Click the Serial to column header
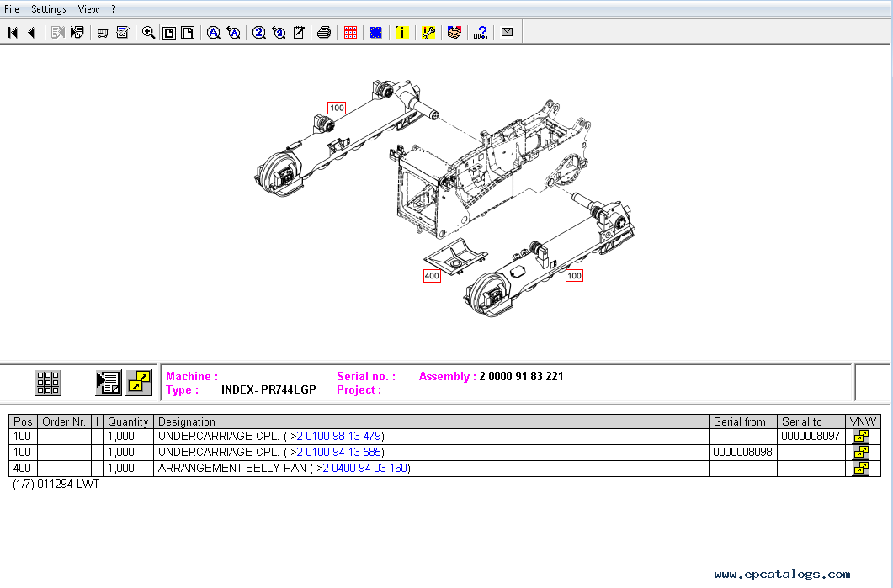 click(811, 421)
